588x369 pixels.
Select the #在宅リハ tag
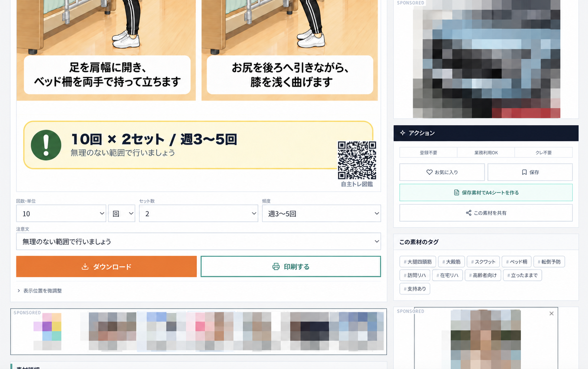pyautogui.click(x=447, y=275)
